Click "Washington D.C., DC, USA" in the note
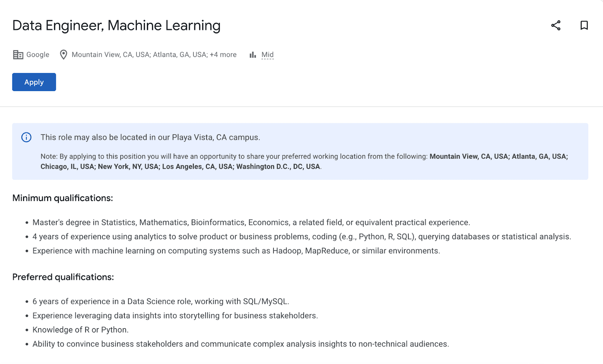 click(x=278, y=166)
